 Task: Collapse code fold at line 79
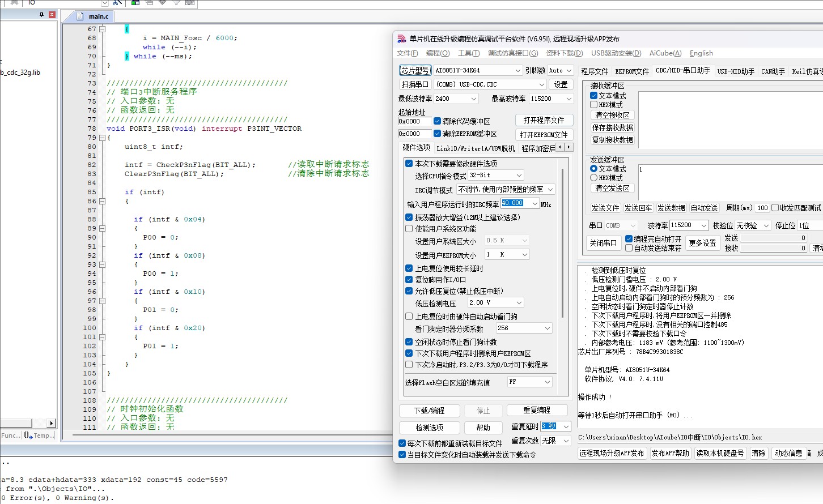pyautogui.click(x=103, y=138)
